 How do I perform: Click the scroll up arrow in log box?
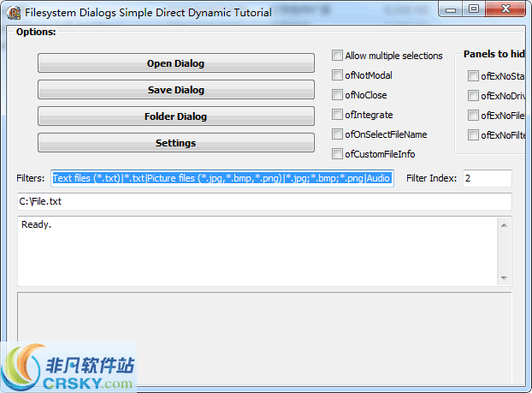coord(504,225)
